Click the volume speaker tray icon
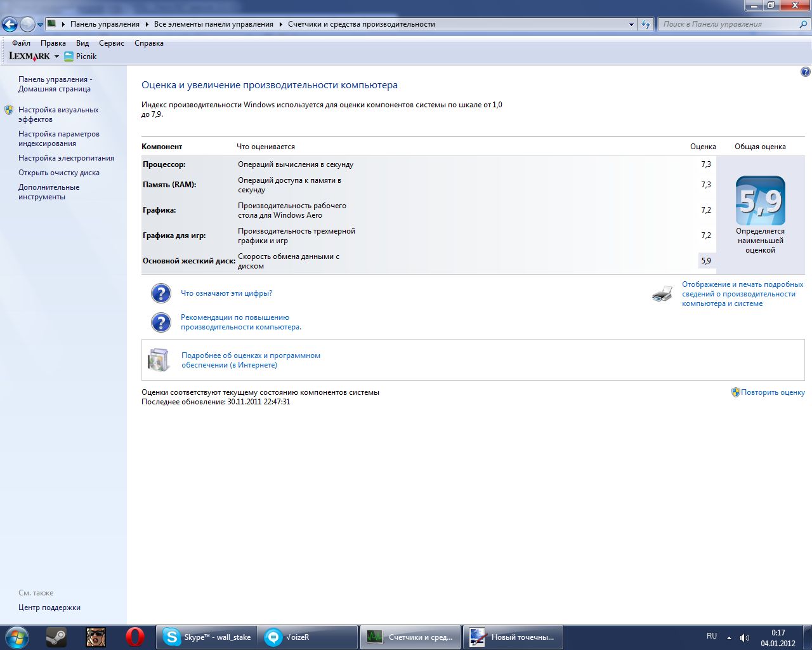Image resolution: width=812 pixels, height=650 pixels. pyautogui.click(x=745, y=637)
